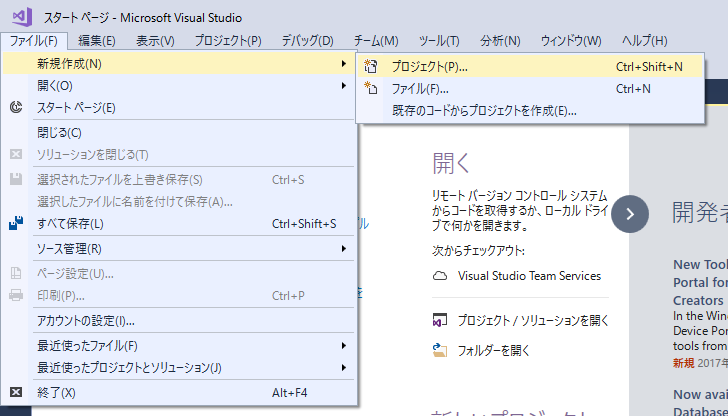This screenshot has height=416, width=728.
Task: Open the 編集(E) menu
Action: tap(97, 41)
